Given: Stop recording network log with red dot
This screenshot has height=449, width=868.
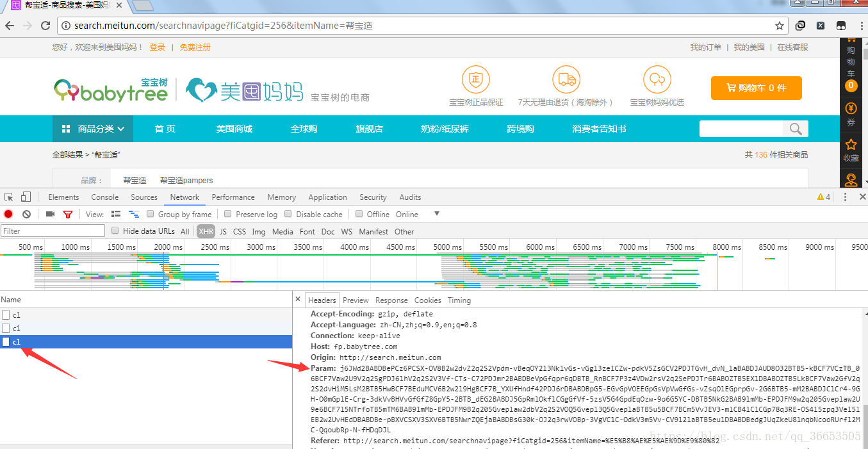Looking at the screenshot, I should tap(8, 214).
